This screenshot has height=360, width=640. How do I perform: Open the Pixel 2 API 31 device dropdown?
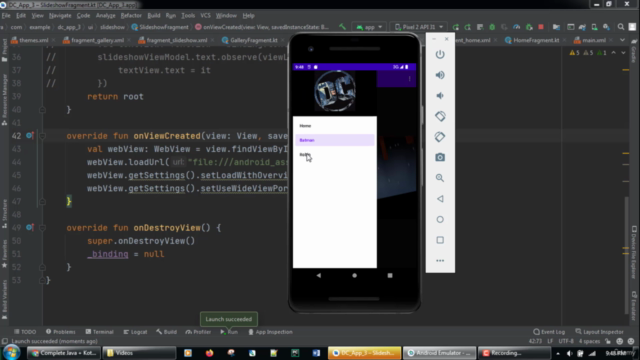click(x=418, y=27)
